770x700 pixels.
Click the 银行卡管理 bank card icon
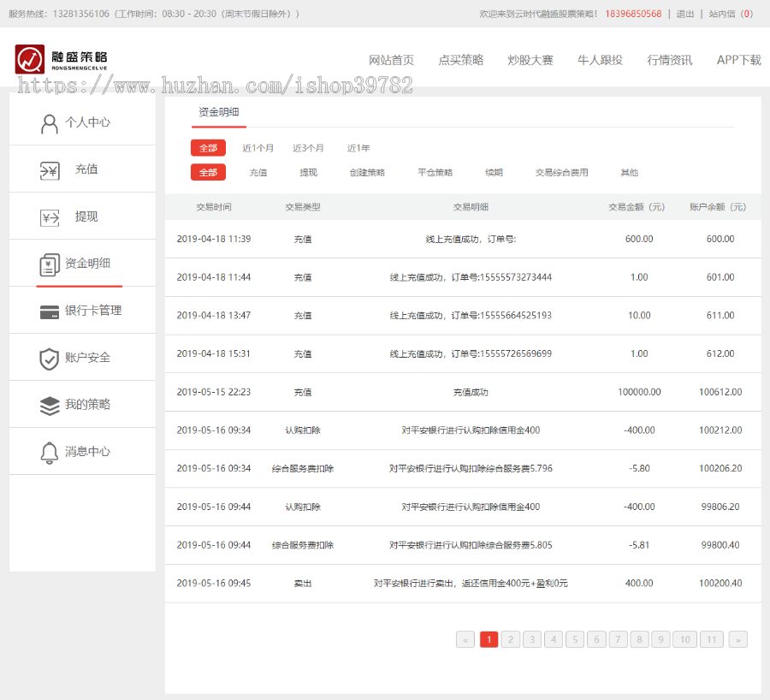coord(49,311)
